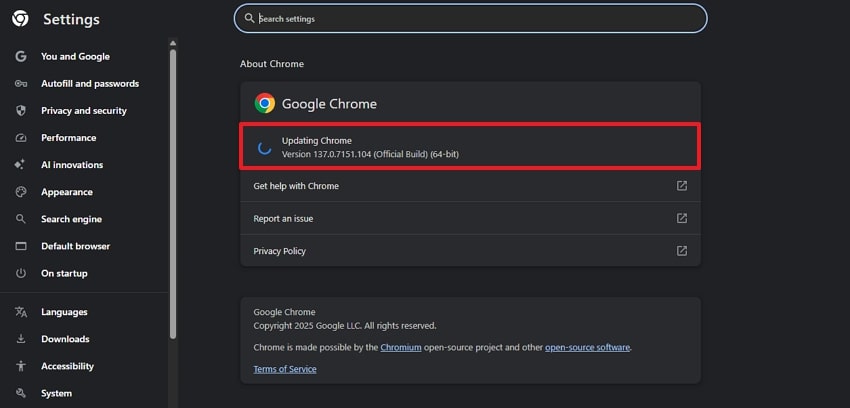Click the Google G icon in sidebar
The height and width of the screenshot is (408, 850).
21,56
